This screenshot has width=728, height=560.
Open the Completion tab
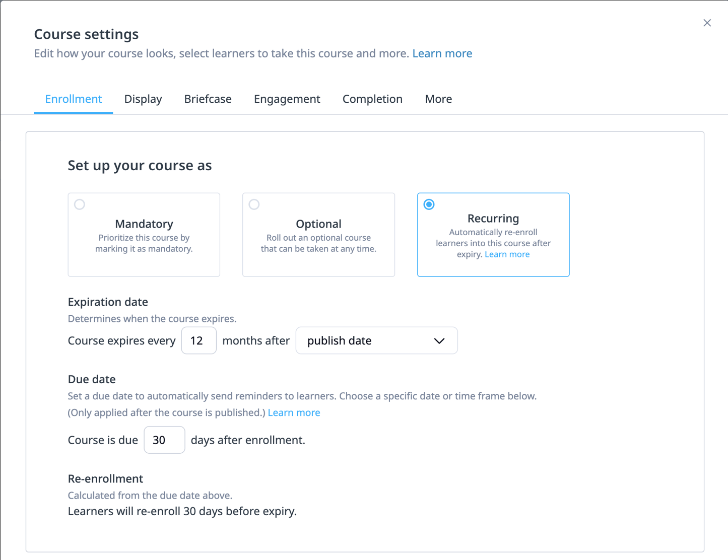[372, 99]
